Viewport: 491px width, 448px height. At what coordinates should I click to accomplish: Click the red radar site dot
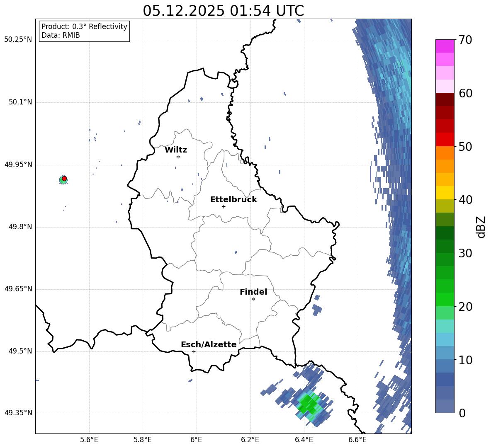[x=64, y=179]
